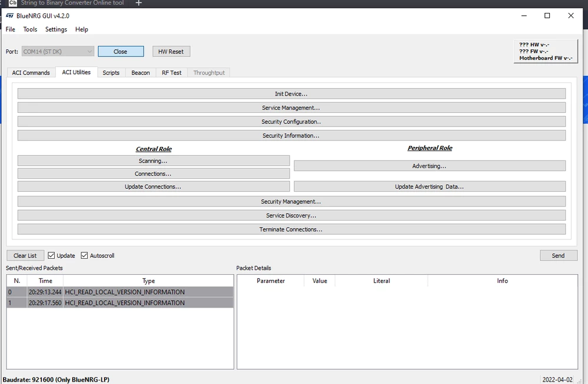Open Update Connections utility
Screen dimensions: 588x384
point(154,186)
